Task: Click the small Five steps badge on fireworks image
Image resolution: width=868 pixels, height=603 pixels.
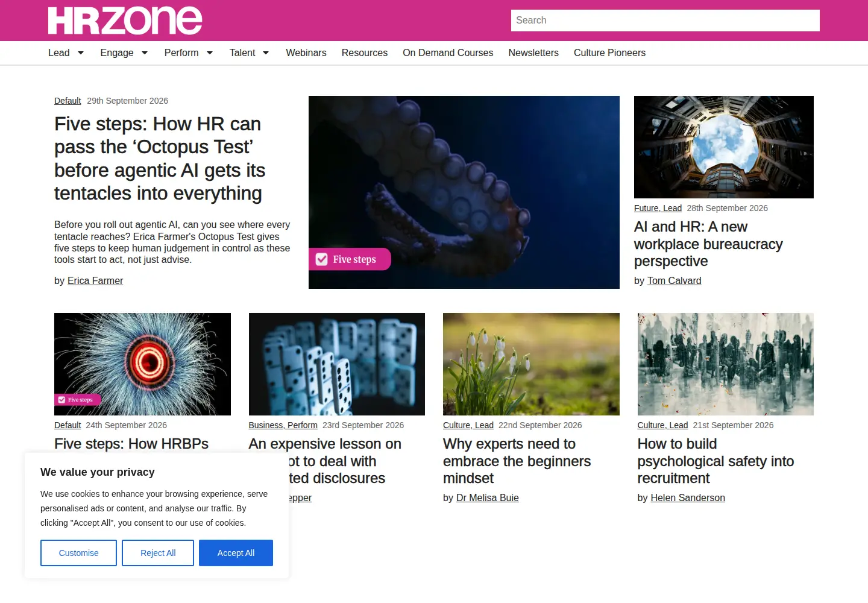Action: tap(78, 400)
